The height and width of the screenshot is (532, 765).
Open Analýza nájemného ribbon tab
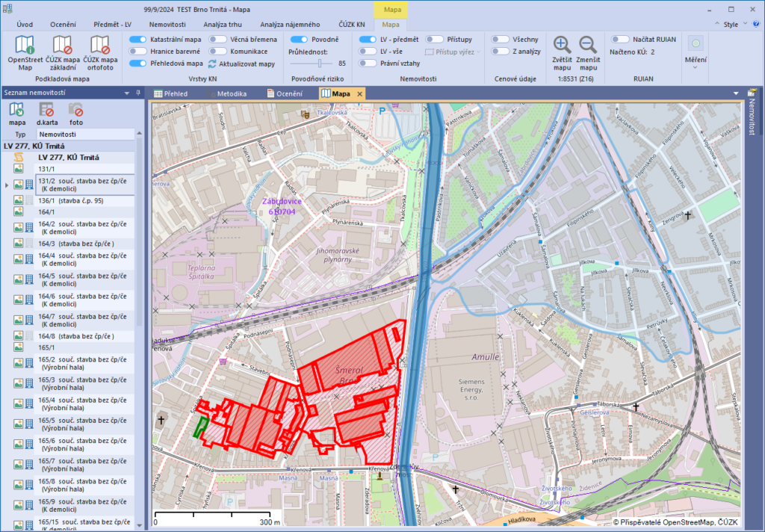pyautogui.click(x=290, y=25)
